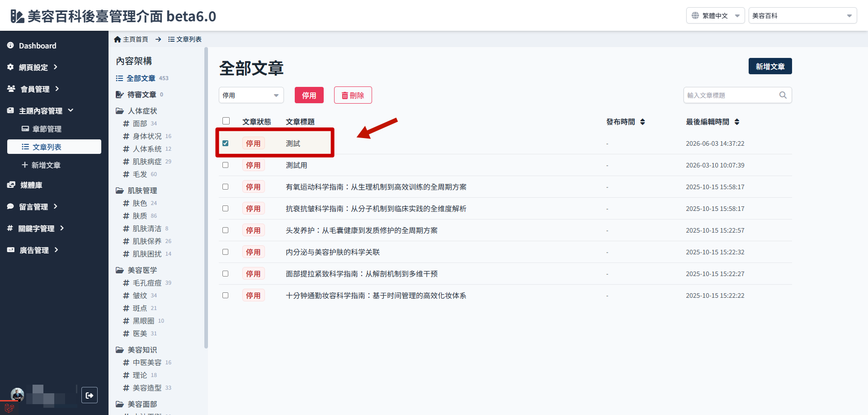Click the plus icon for 新增文章
868x415 pixels.
pos(25,165)
